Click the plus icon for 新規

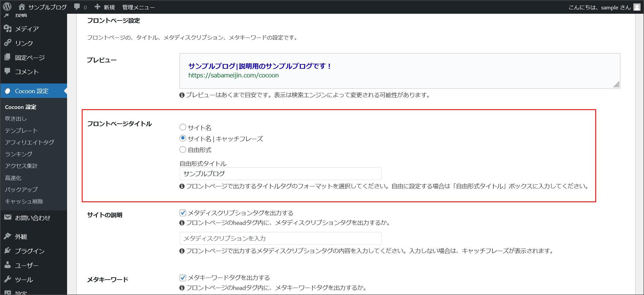98,7
